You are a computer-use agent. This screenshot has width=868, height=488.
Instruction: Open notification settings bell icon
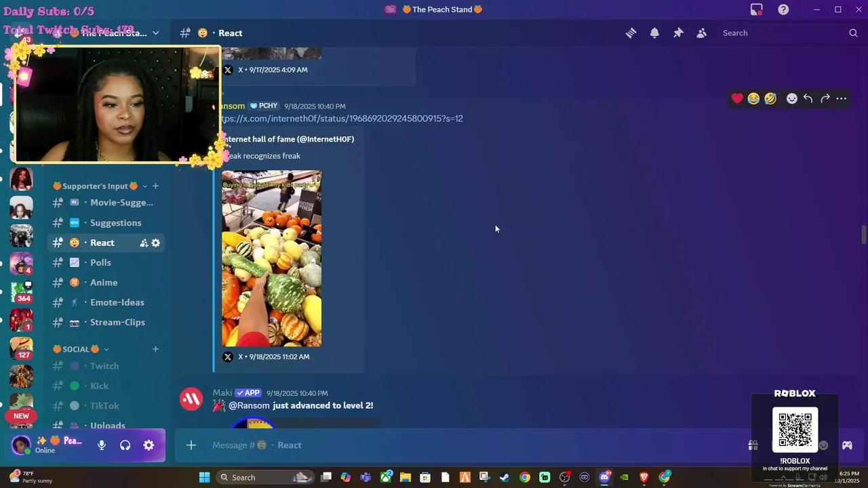tap(654, 33)
